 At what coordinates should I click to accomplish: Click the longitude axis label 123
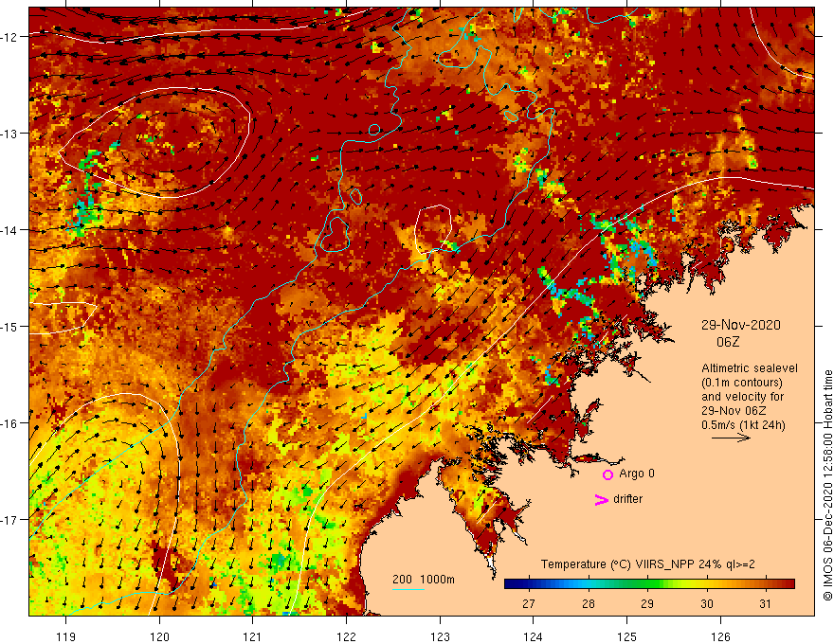[440, 636]
